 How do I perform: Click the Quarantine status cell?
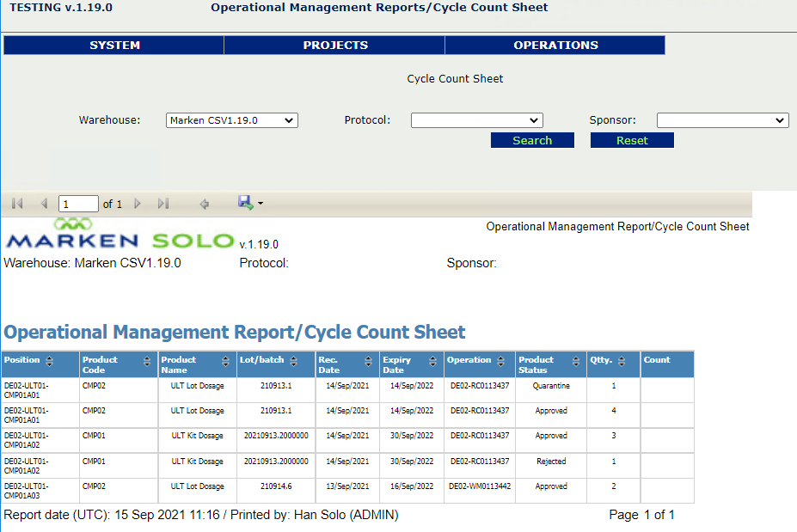coord(551,390)
